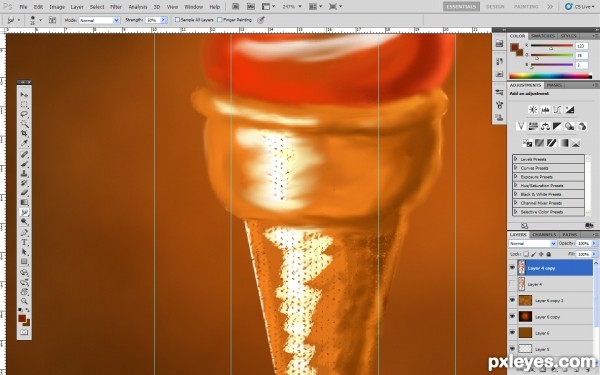The height and width of the screenshot is (375, 600).
Task: Switch to the Swatches tab
Action: click(543, 36)
